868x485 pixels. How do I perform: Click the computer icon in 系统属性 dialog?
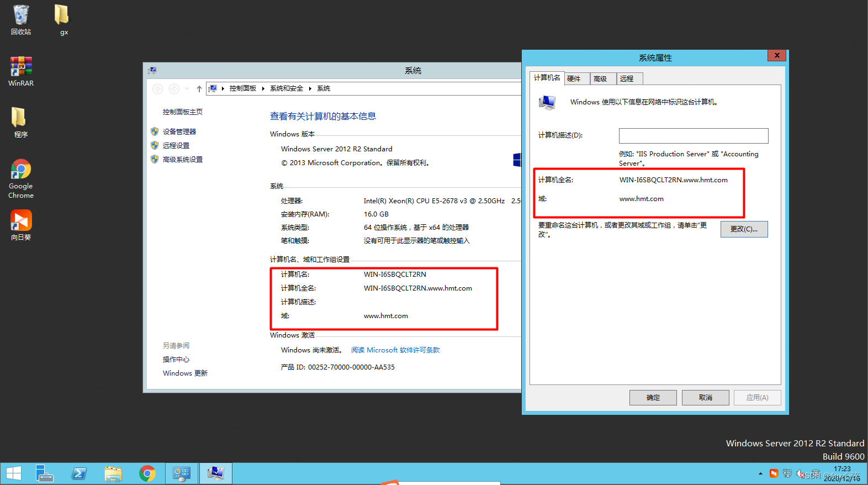547,103
